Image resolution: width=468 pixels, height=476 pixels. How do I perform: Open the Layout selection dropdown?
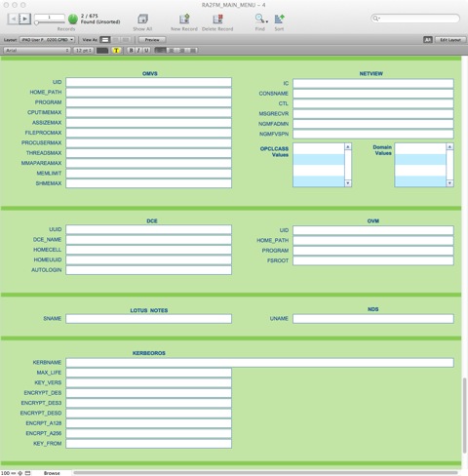(x=47, y=40)
